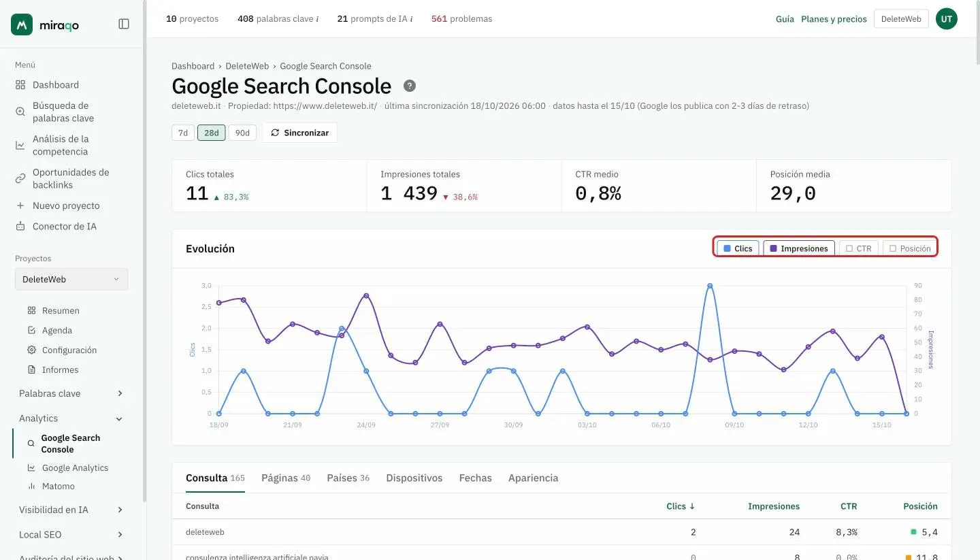Click the Matomo bar chart icon
980x560 pixels.
[x=31, y=486]
